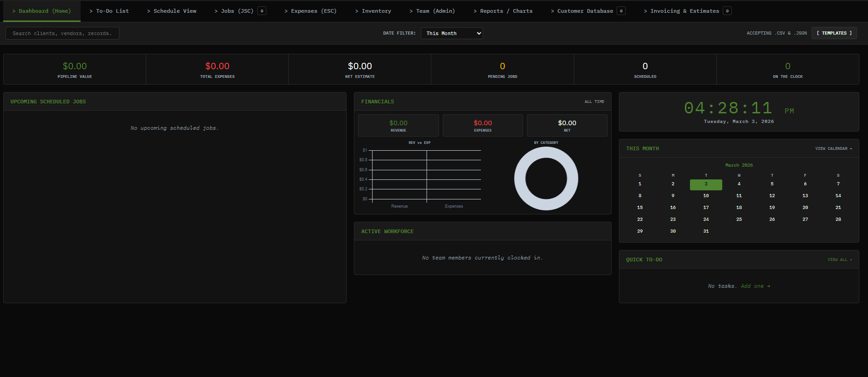Screen dimensions: 868x377
Task: Click View All in Quick To-Do
Action: pyautogui.click(x=839, y=260)
